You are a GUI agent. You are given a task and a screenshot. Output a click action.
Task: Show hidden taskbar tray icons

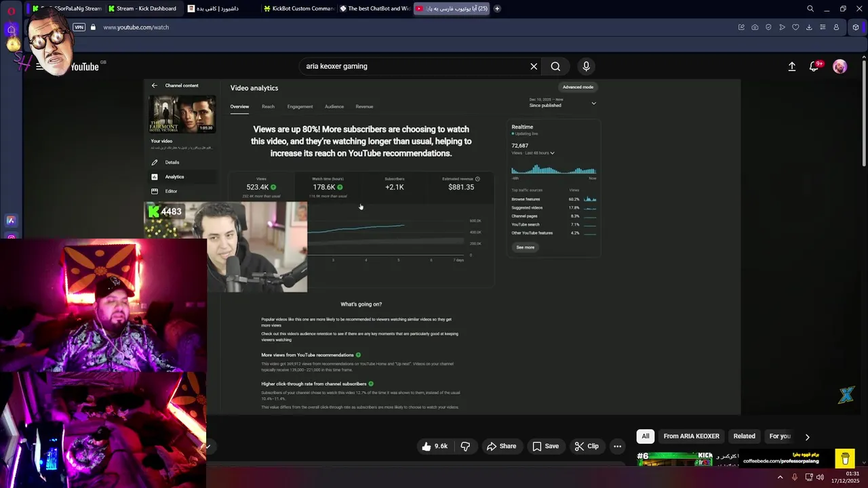click(x=780, y=477)
